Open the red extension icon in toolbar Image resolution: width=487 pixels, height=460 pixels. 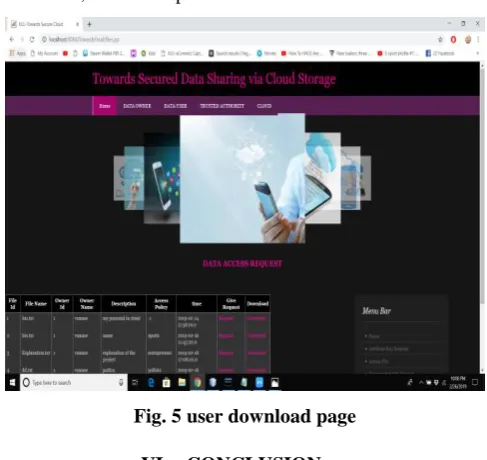point(453,40)
